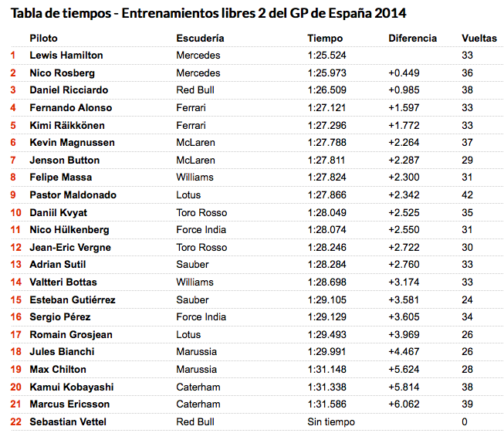Click the table title heading
Screen dimensions: 504x433
point(208,13)
